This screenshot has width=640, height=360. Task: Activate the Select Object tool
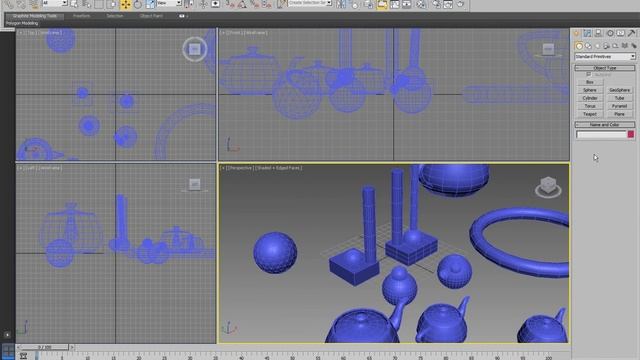[x=74, y=4]
